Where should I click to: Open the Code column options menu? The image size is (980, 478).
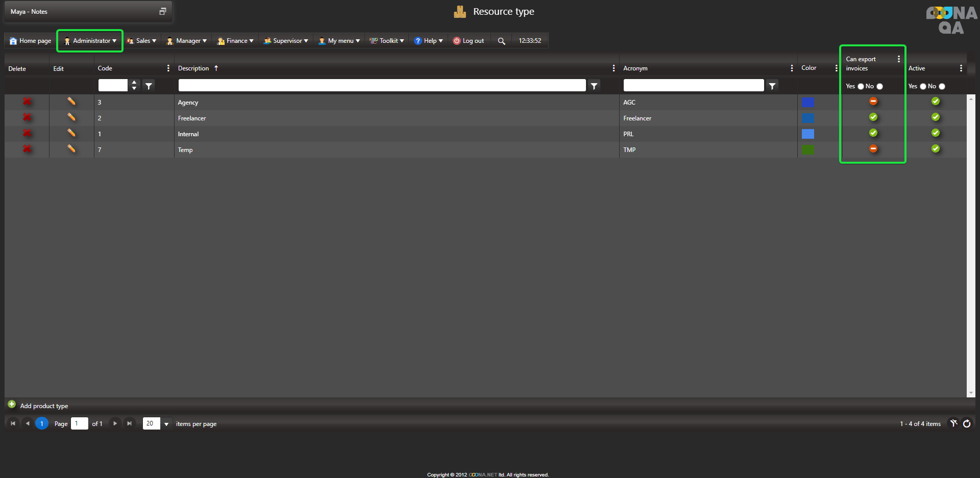point(168,68)
